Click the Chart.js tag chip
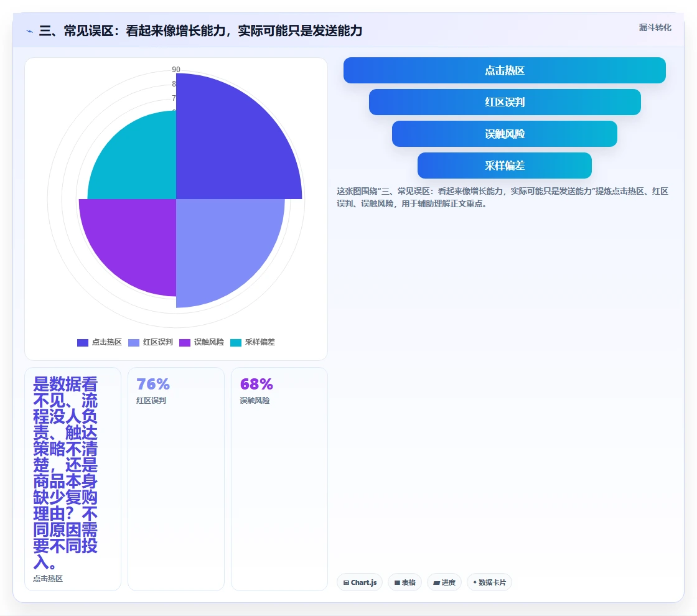Screen dimensions: 697x616 click(360, 582)
